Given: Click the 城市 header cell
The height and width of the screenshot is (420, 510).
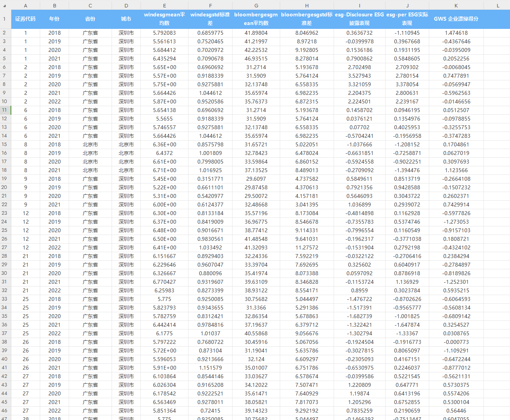Looking at the screenshot, I should click(126, 19).
